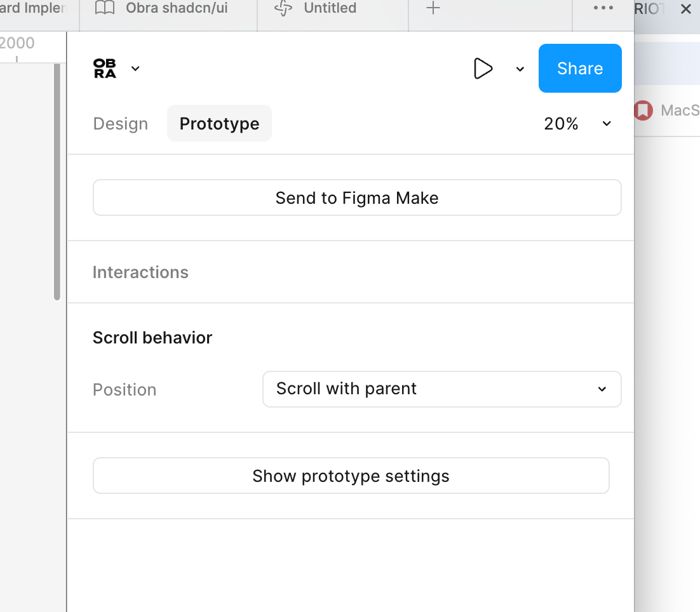Click the Interactions section header

click(140, 272)
